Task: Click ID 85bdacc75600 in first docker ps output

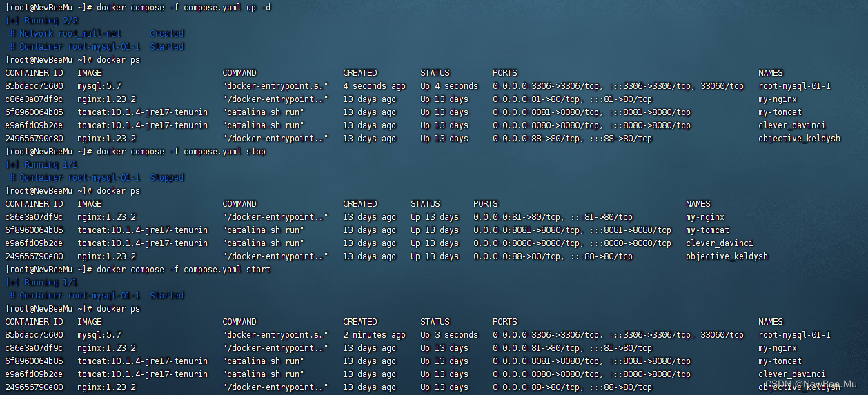Action: point(34,86)
